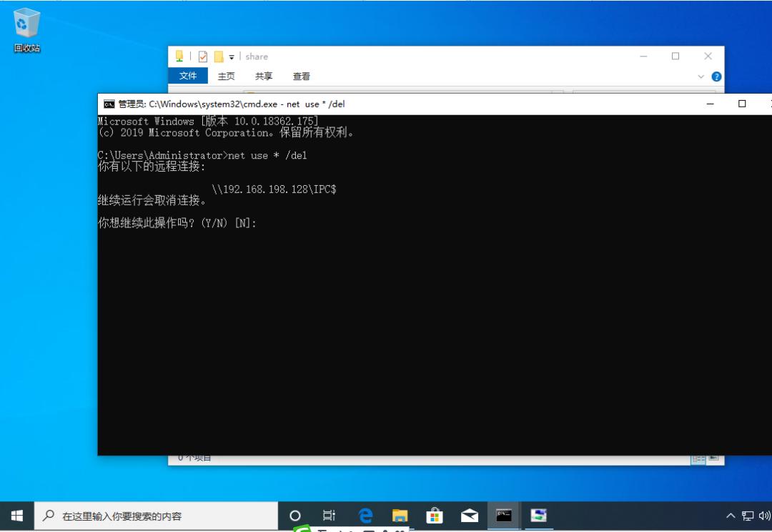Open Microsoft Store from the taskbar
The width and height of the screenshot is (772, 532).
coord(435,516)
